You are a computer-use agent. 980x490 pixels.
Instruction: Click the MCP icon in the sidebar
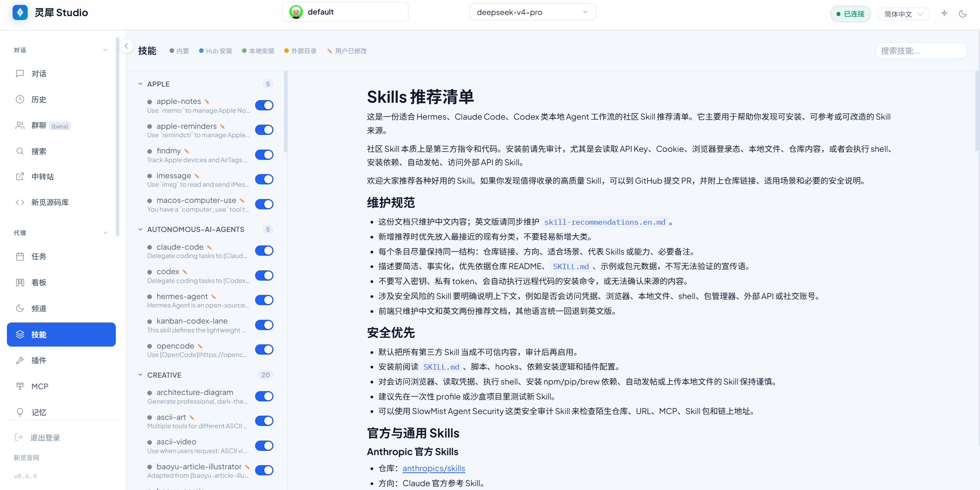point(20,386)
